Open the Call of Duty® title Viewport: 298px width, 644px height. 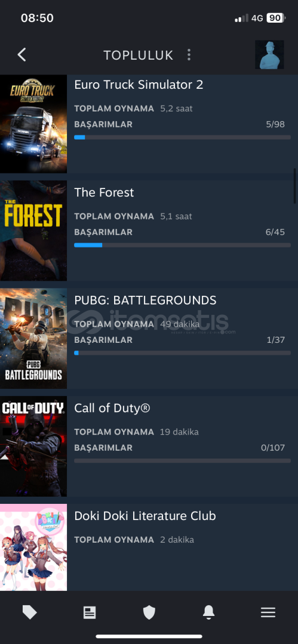[112, 408]
